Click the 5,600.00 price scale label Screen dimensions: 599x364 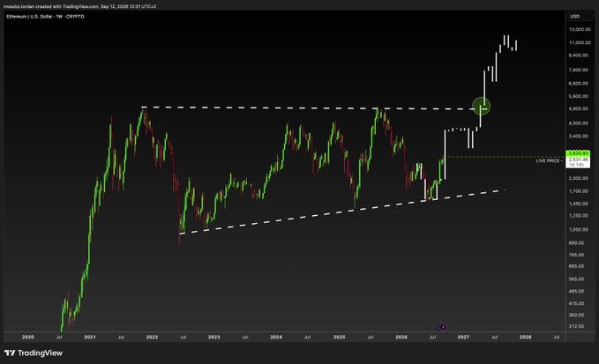pos(579,97)
